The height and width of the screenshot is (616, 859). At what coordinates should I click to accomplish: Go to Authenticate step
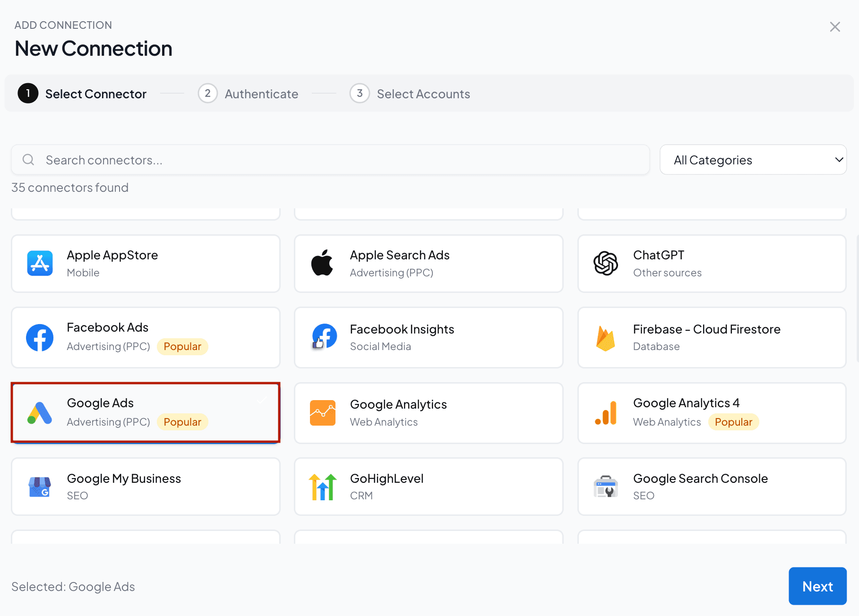point(248,94)
